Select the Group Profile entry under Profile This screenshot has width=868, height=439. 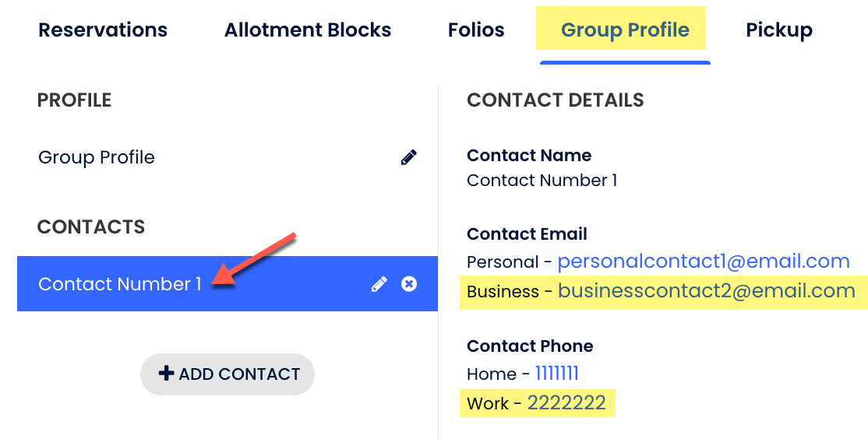[x=97, y=157]
